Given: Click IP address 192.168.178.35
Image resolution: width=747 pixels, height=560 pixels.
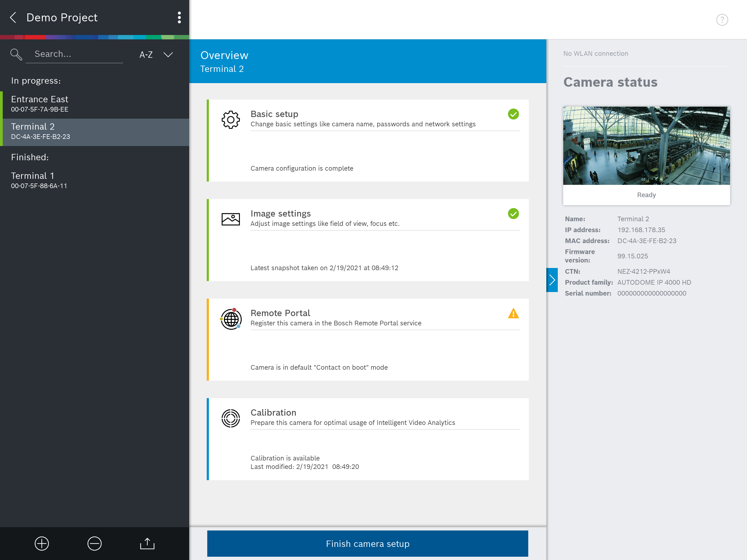Looking at the screenshot, I should pyautogui.click(x=641, y=230).
